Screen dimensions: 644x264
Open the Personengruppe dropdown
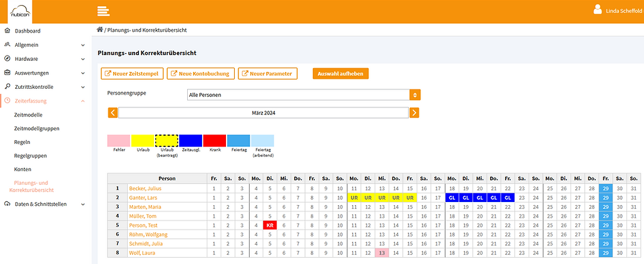(x=304, y=95)
